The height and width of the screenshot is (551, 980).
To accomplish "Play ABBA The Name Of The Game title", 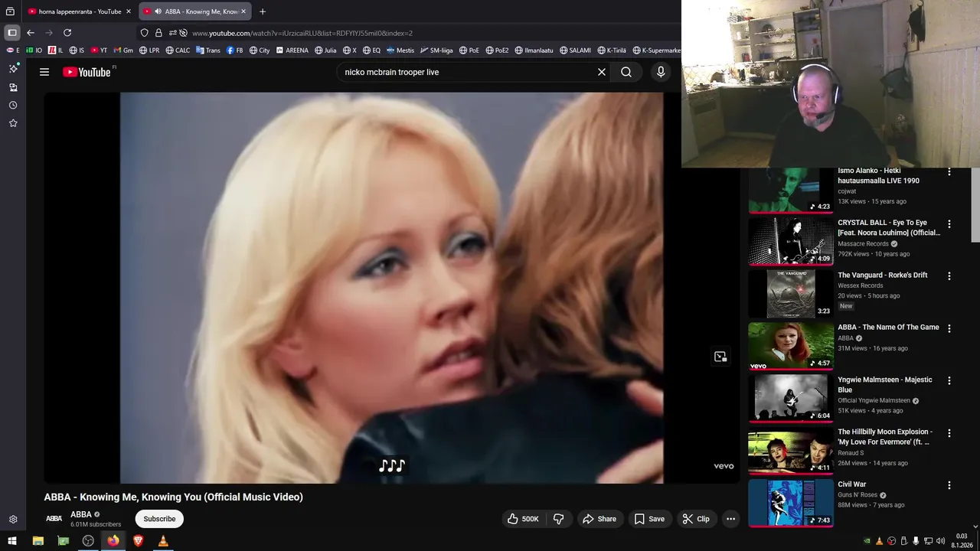I will 888,327.
